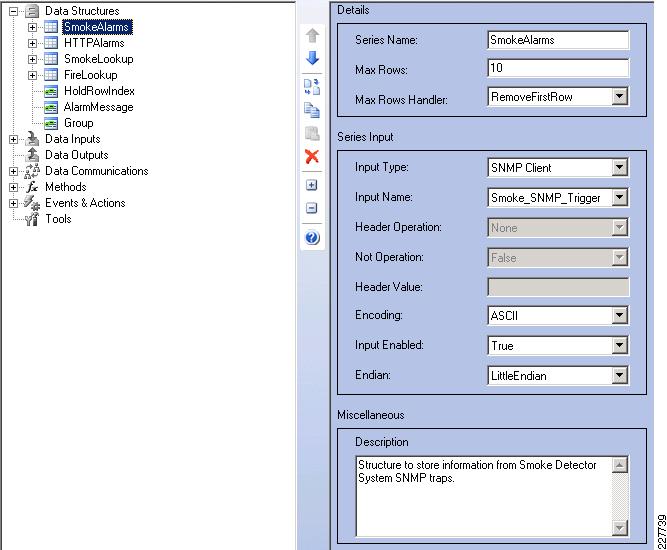The height and width of the screenshot is (550, 667).
Task: Click the Data Communications node icon
Action: pyautogui.click(x=32, y=171)
